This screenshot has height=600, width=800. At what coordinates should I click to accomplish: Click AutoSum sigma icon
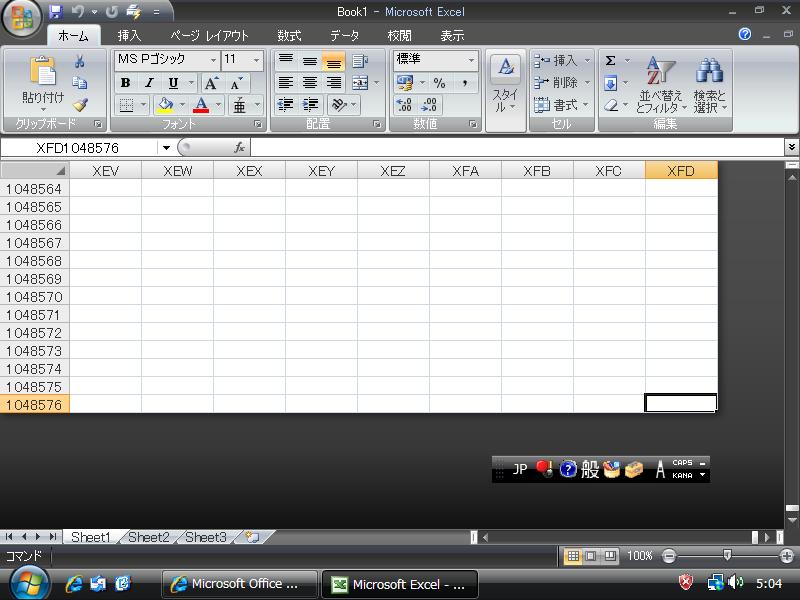point(610,61)
